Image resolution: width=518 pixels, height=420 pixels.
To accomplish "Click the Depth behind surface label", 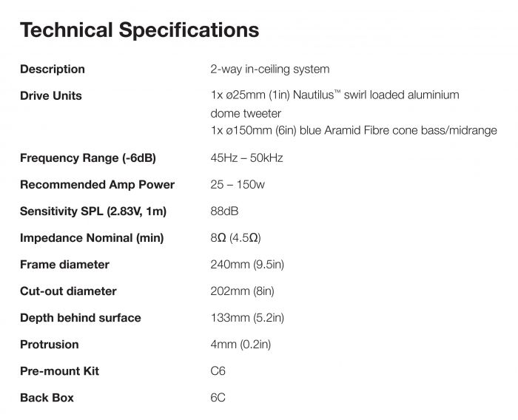I will [x=80, y=318].
